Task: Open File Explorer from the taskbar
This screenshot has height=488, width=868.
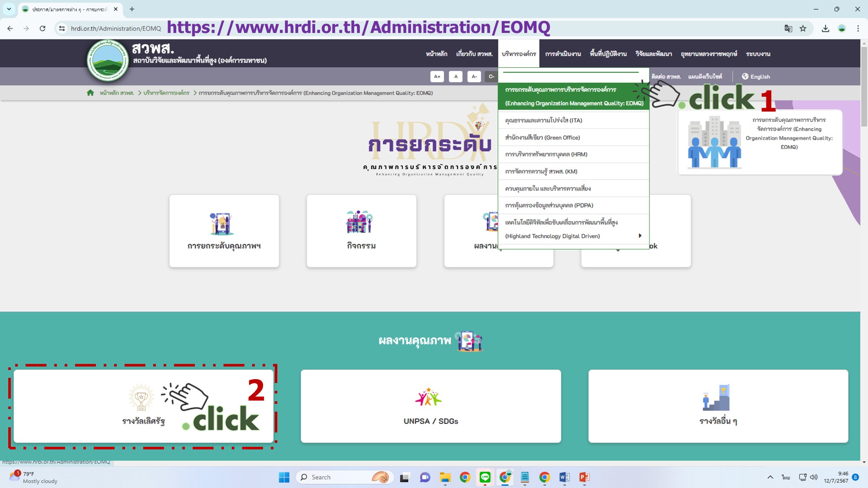Action: (445, 477)
